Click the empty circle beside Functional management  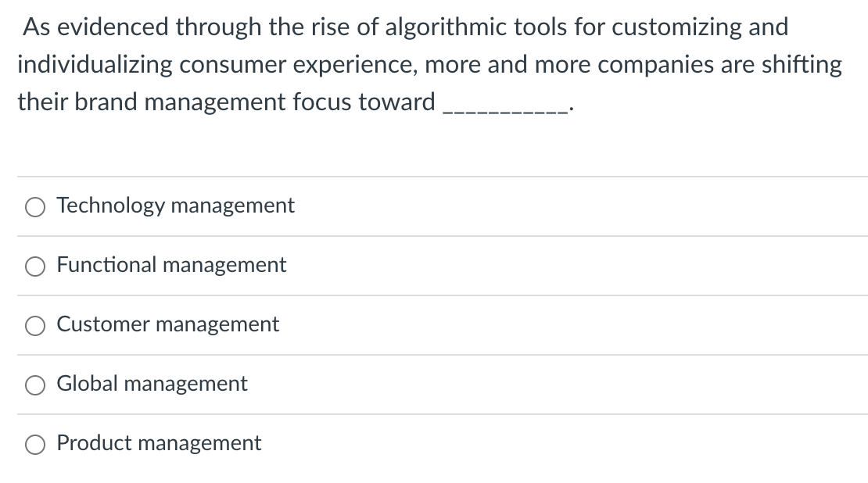pos(34,267)
